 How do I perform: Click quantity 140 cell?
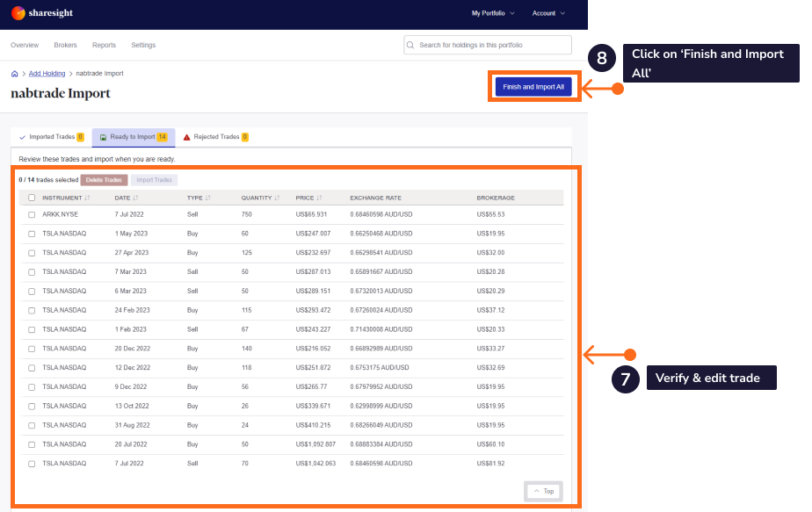(x=246, y=349)
